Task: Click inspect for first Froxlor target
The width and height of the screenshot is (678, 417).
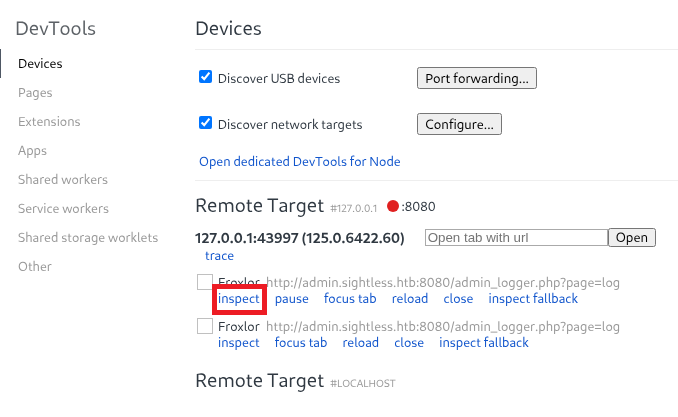Action: pyautogui.click(x=238, y=299)
